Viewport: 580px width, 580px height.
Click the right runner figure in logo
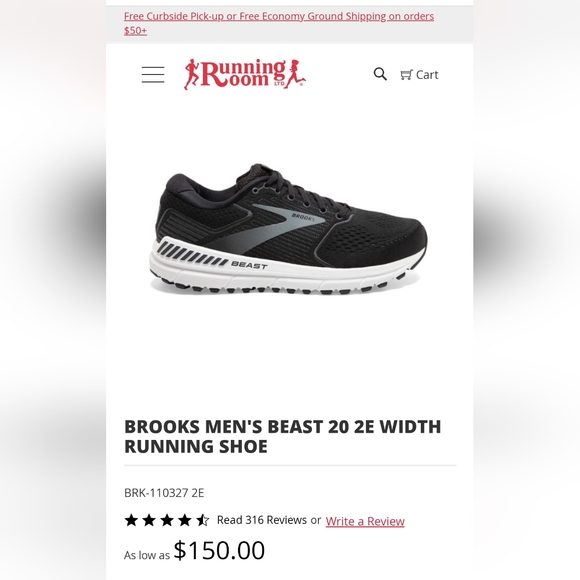296,73
